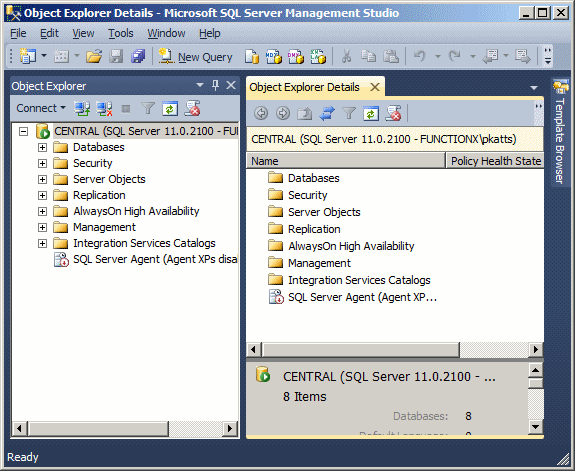Viewport: 575px width, 471px height.
Task: Click the Object Explorer window position dropdown
Action: coord(200,85)
